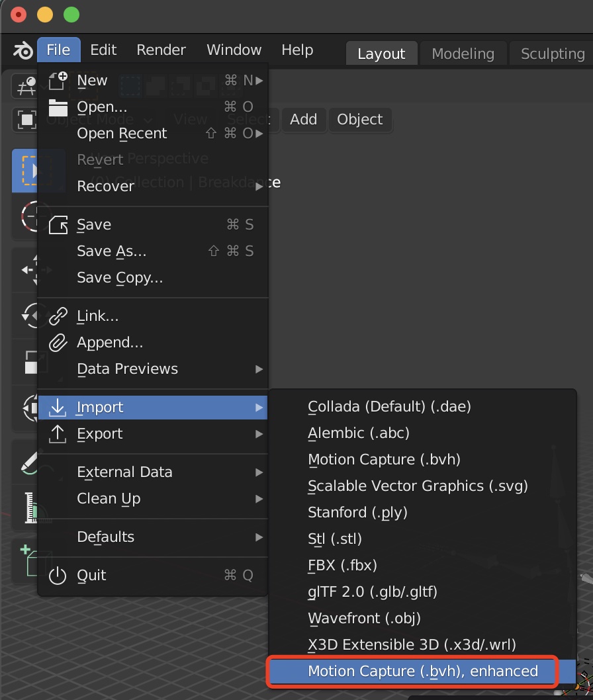Image resolution: width=593 pixels, height=700 pixels.
Task: Choose Link... from the File menu
Action: click(153, 316)
